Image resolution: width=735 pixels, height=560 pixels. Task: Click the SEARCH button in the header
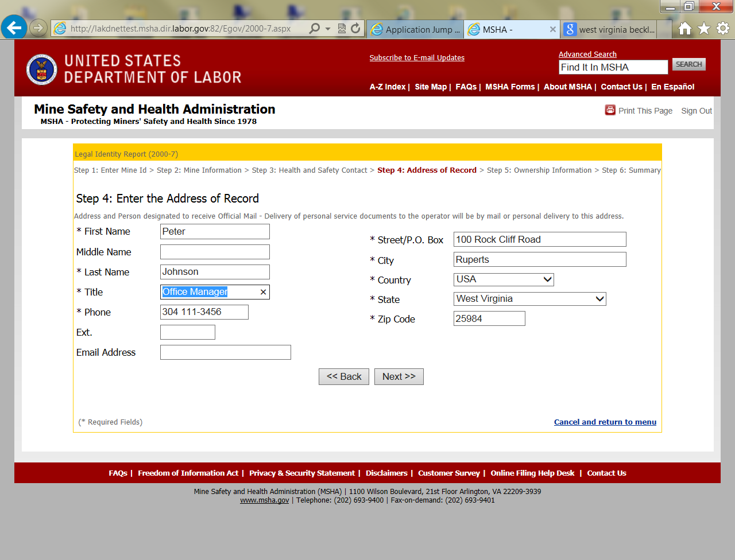click(689, 64)
